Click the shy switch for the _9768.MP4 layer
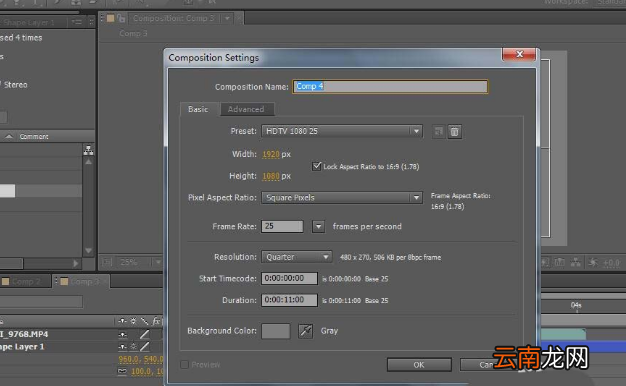This screenshot has height=386, width=626. tap(123, 334)
